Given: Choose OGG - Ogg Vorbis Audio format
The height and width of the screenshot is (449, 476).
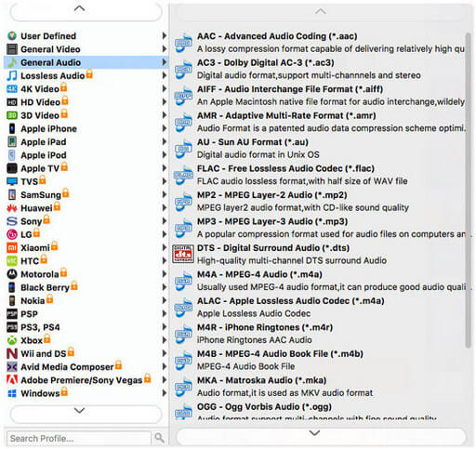Looking at the screenshot, I should point(319,412).
